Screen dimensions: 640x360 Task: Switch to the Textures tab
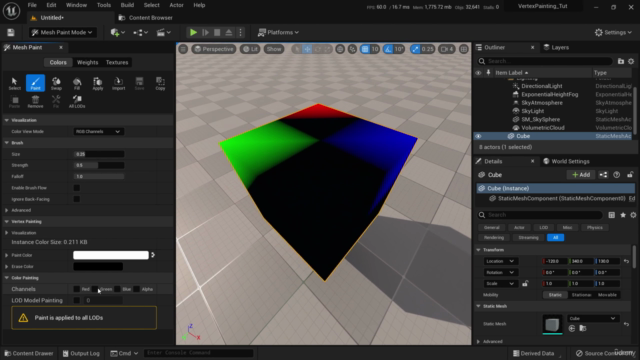pos(117,62)
